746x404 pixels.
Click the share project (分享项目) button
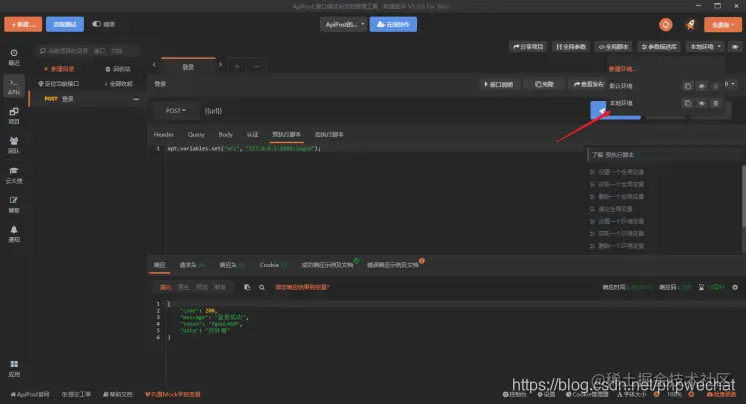click(x=528, y=47)
